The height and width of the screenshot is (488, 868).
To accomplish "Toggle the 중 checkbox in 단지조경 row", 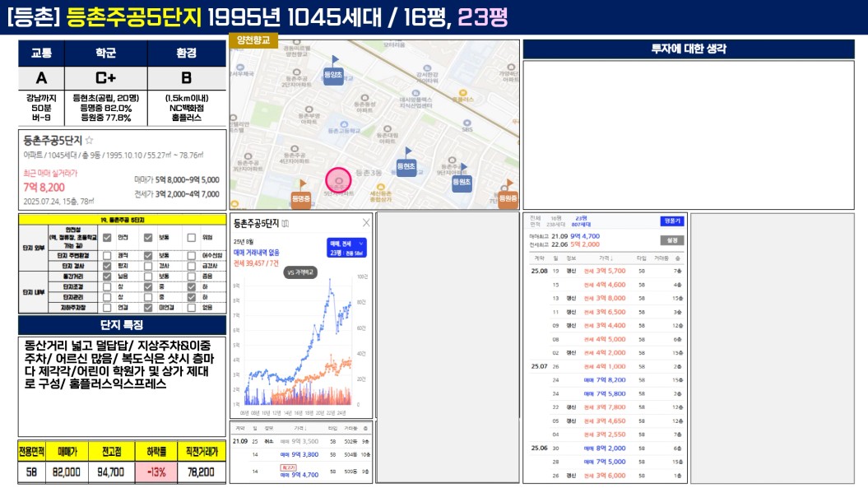I will click(148, 287).
